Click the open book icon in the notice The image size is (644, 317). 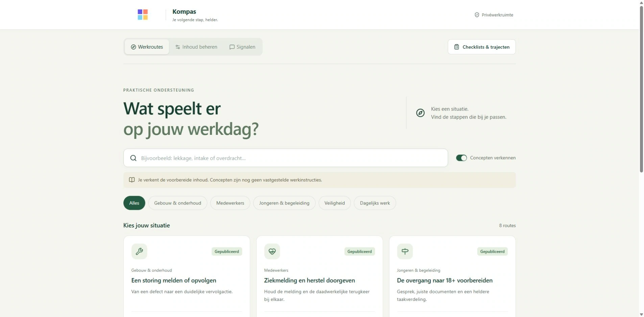point(132,180)
